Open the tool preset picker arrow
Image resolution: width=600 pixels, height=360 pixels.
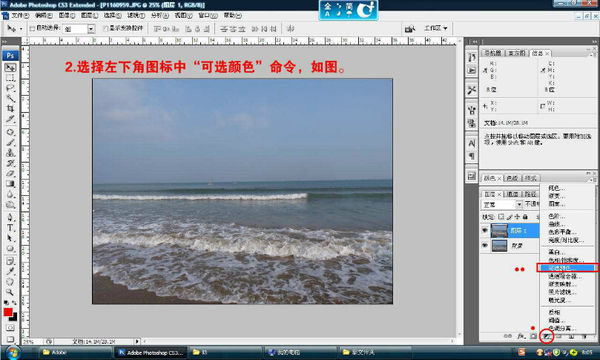(21, 29)
